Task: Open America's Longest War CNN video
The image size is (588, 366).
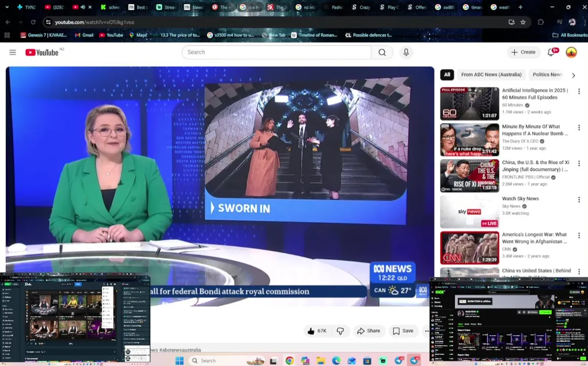Action: click(470, 248)
